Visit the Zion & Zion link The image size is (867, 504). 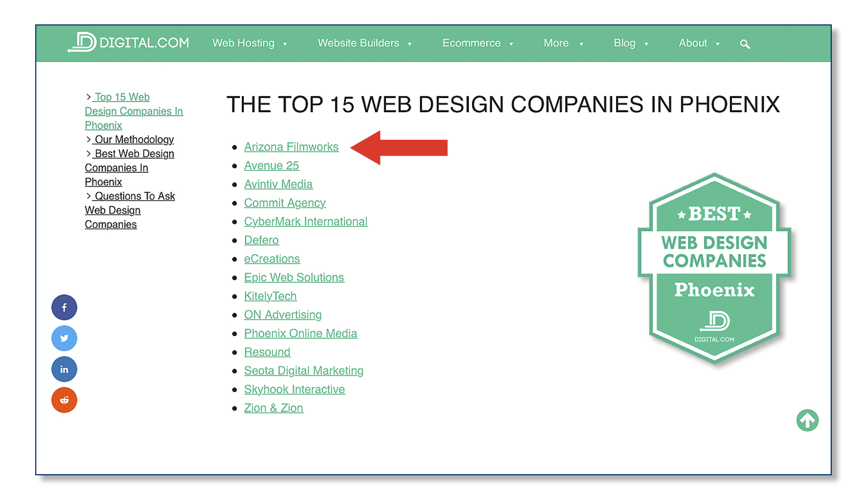pos(274,408)
